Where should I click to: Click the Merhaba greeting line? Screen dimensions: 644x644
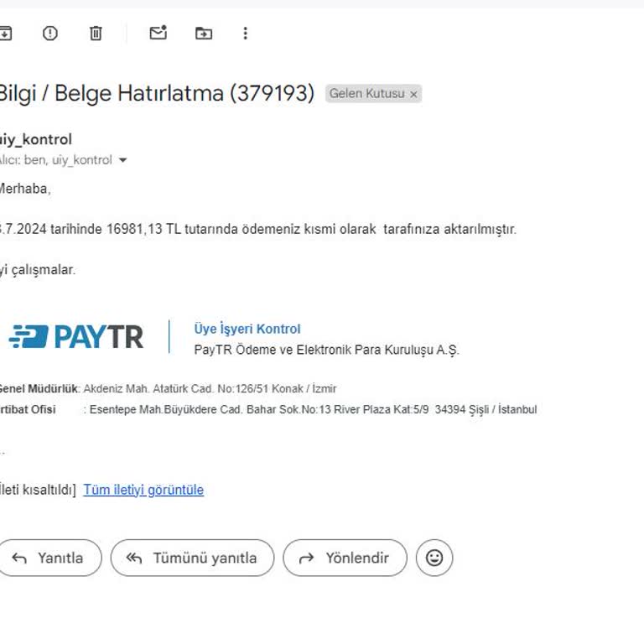point(25,189)
